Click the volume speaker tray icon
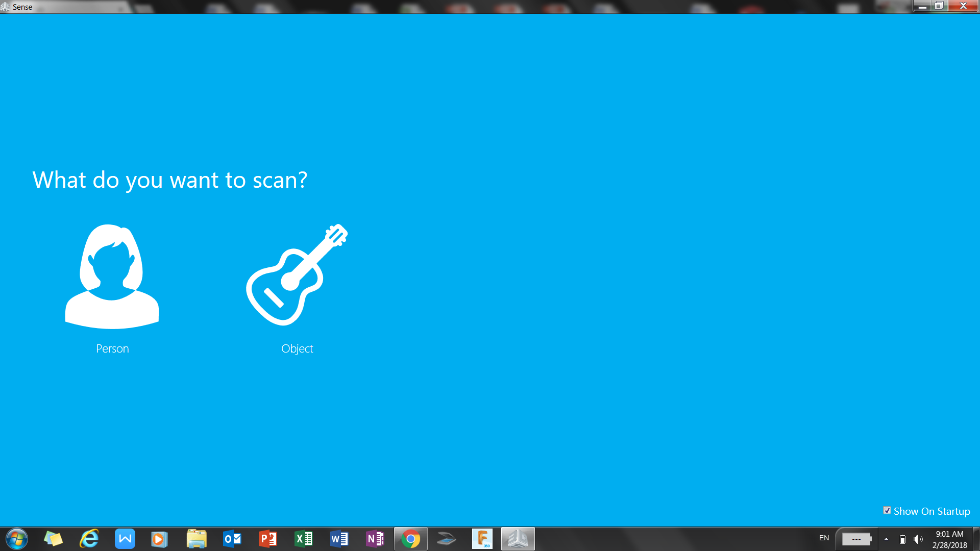Screen dimensions: 980x551 pyautogui.click(x=918, y=539)
